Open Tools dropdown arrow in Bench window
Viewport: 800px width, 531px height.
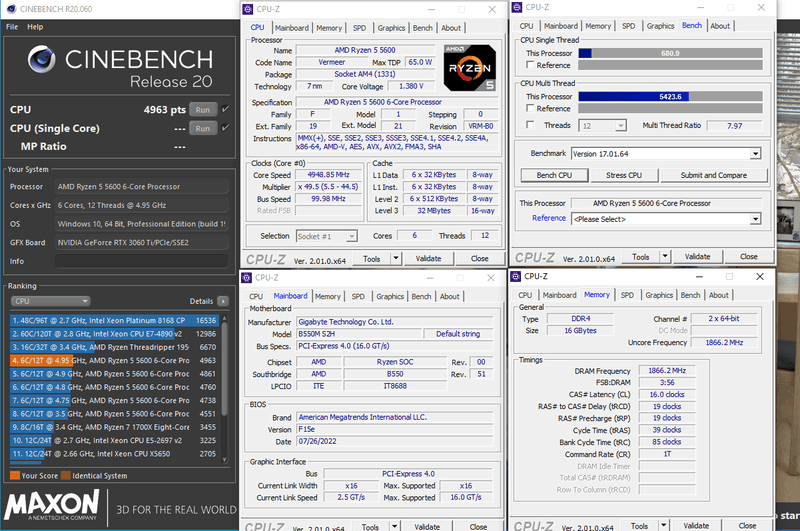[x=665, y=257]
